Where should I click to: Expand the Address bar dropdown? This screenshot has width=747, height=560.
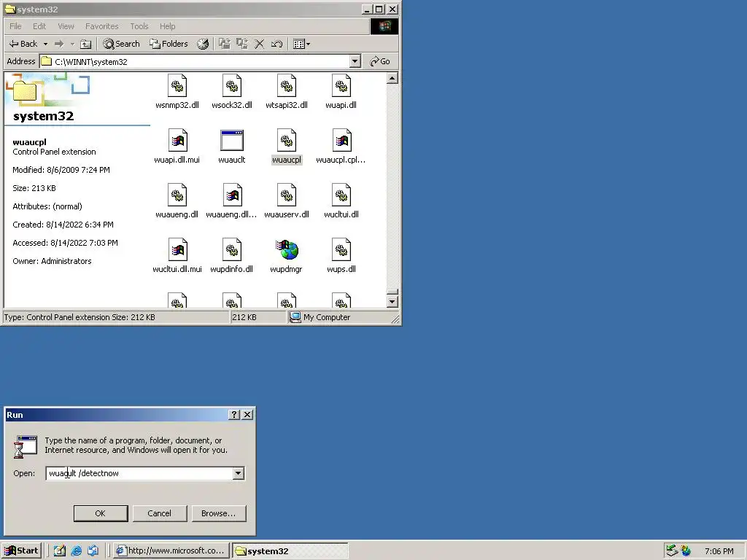tap(355, 61)
